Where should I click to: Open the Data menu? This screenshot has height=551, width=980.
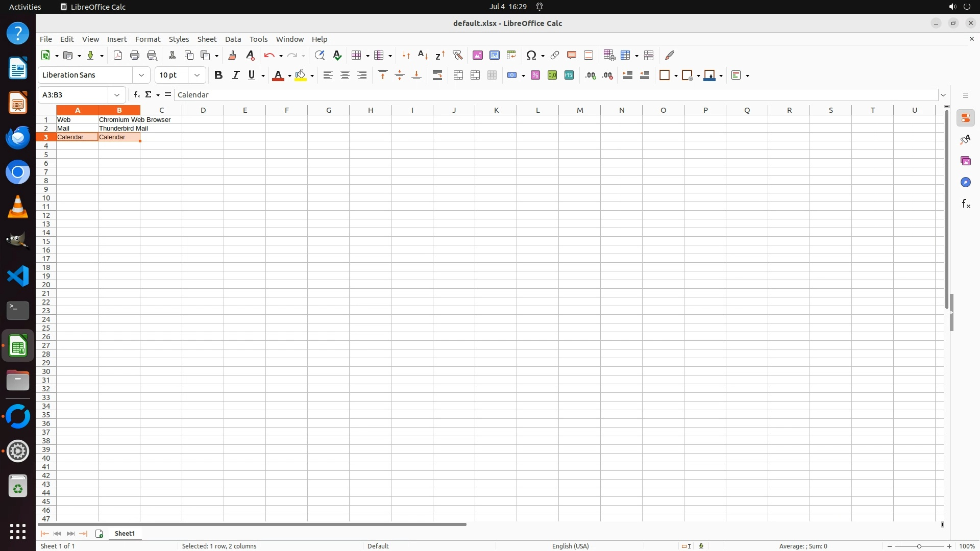[x=233, y=39]
